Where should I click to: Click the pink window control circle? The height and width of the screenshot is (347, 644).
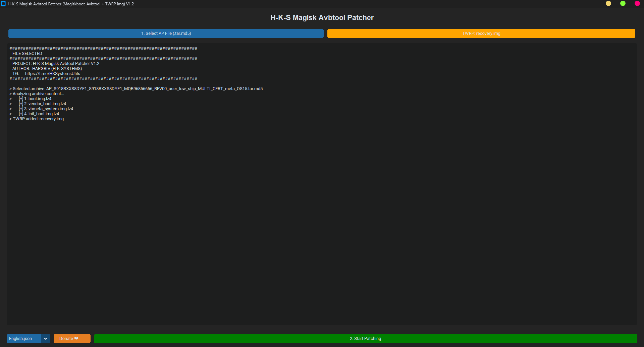(637, 4)
